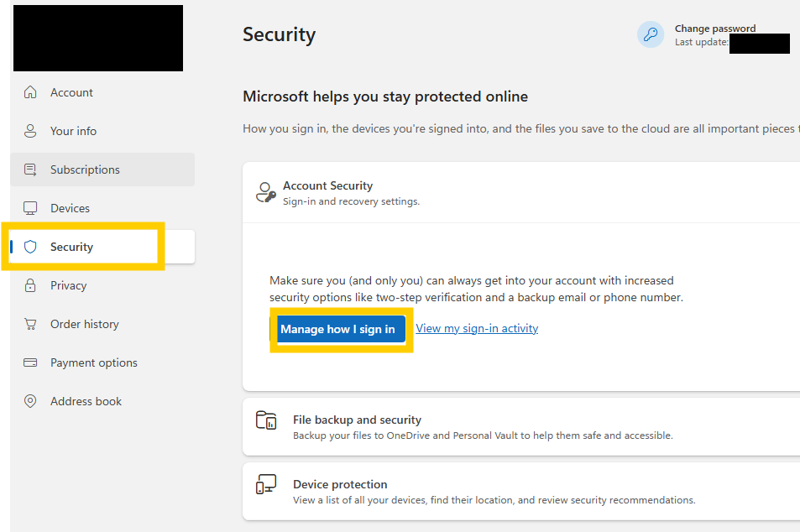Click the key icon for Change password
Viewport: 800px width, 532px height.
click(651, 34)
